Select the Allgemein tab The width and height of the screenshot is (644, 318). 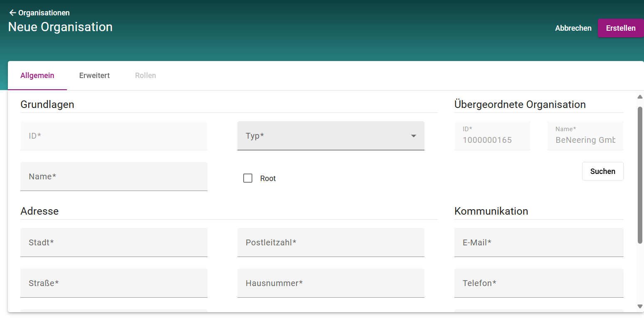click(37, 76)
